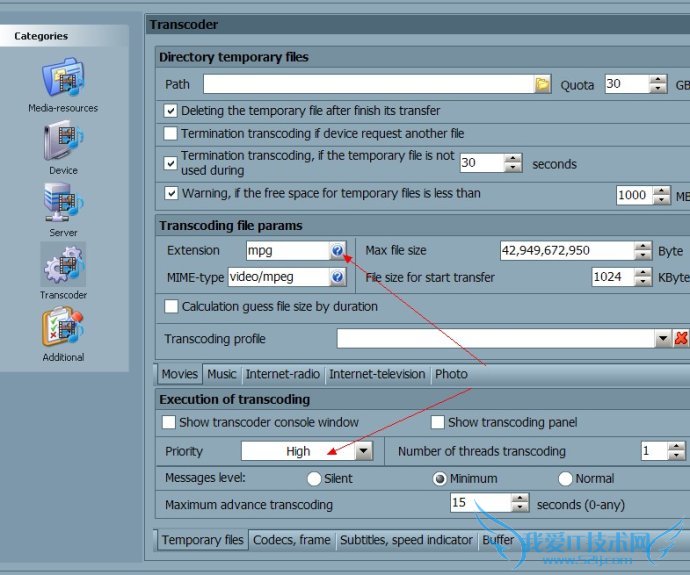Image resolution: width=690 pixels, height=575 pixels.
Task: Increase Maximum advance transcoding seconds
Action: 520,498
